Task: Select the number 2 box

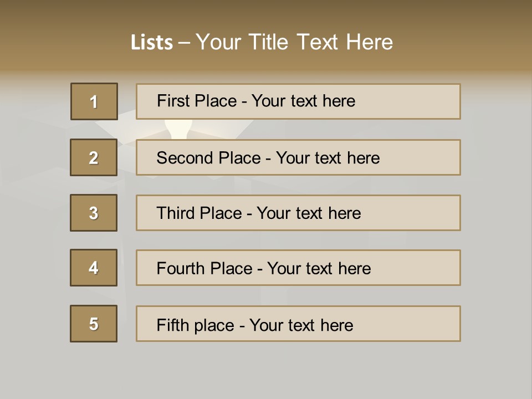Action: click(x=94, y=157)
